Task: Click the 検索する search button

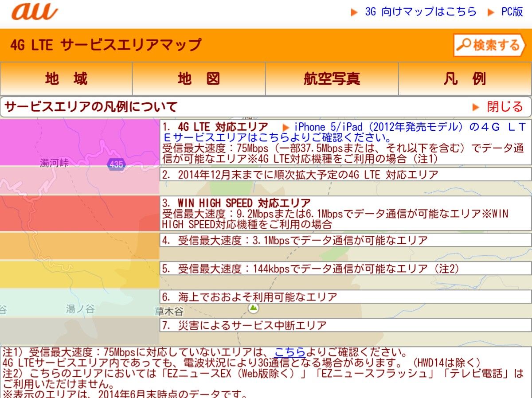Action: pos(489,45)
